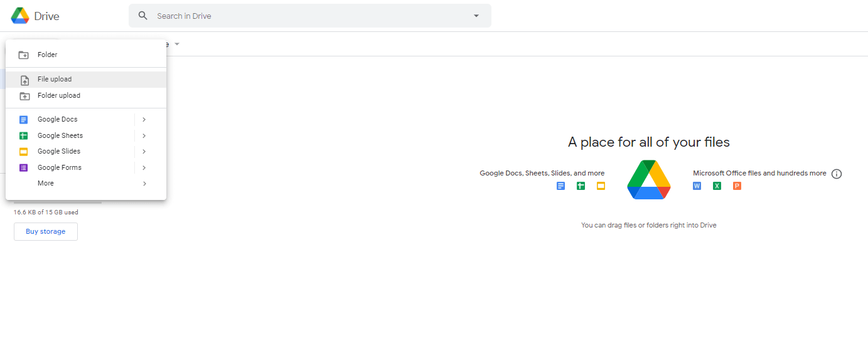
Task: Click 'A place for all of your files' heading
Action: 649,142
